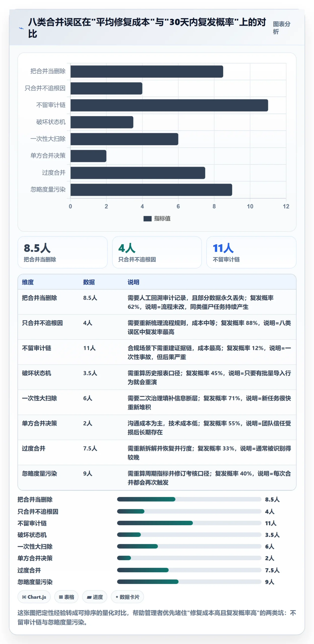Click the Chart.js tag icon
The image size is (314, 644).
pyautogui.click(x=24, y=597)
